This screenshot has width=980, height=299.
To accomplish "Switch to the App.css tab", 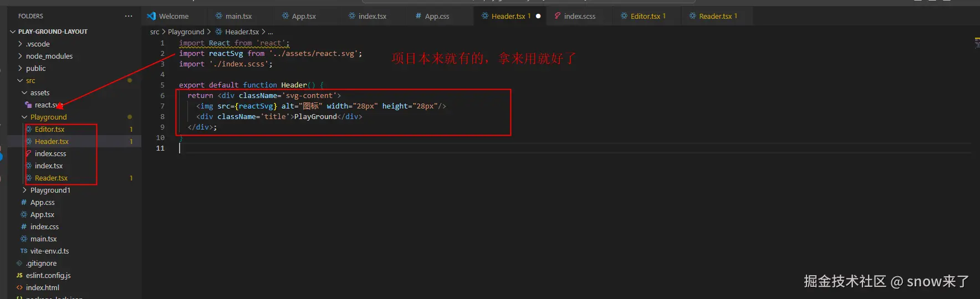I will click(x=437, y=16).
